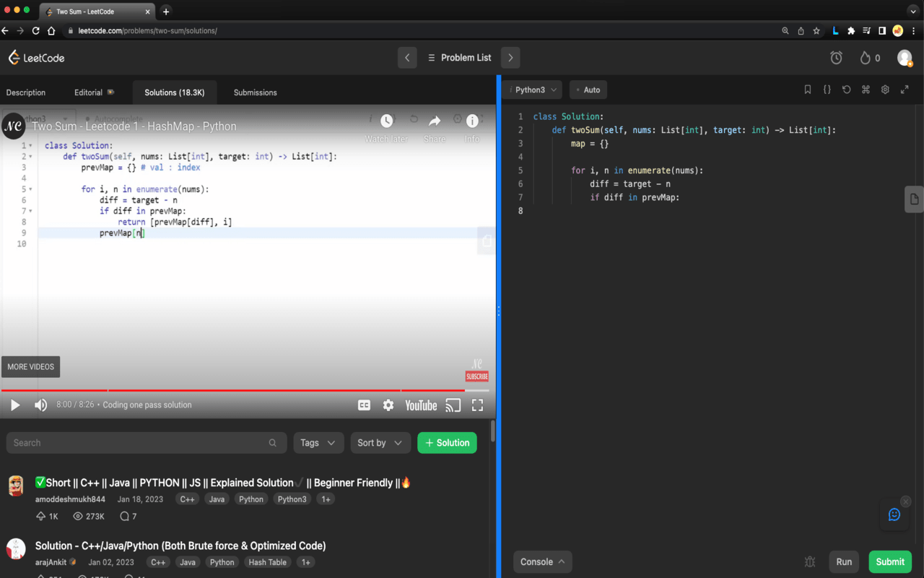Cast the video using Cast icon
The height and width of the screenshot is (578, 924).
pyautogui.click(x=453, y=405)
